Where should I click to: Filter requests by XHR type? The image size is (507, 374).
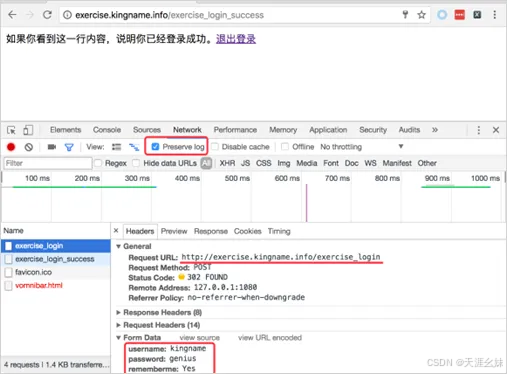pyautogui.click(x=227, y=163)
